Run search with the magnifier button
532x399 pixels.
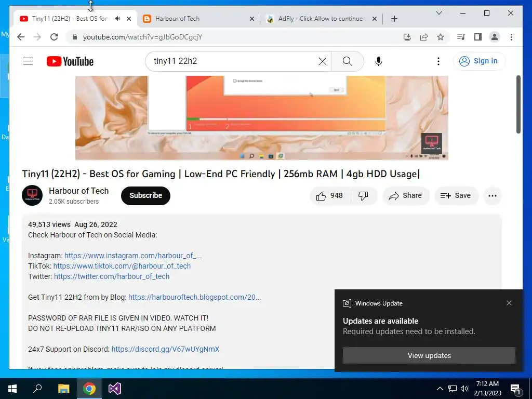[348, 61]
